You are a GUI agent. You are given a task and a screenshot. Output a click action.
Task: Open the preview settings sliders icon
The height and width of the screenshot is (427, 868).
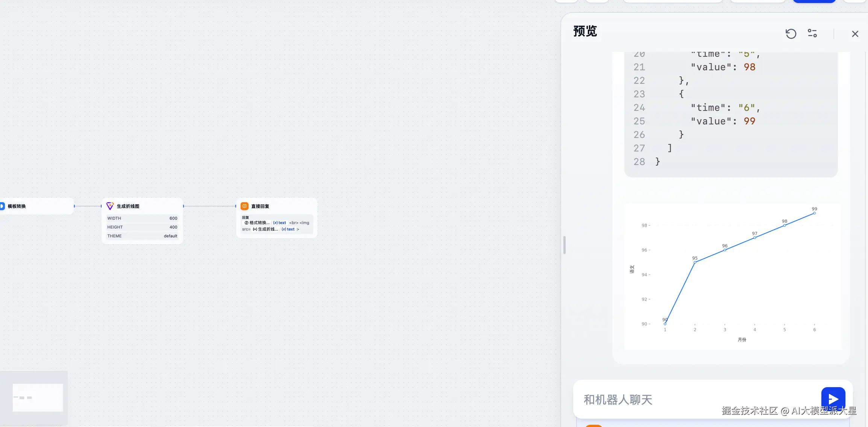coord(812,33)
